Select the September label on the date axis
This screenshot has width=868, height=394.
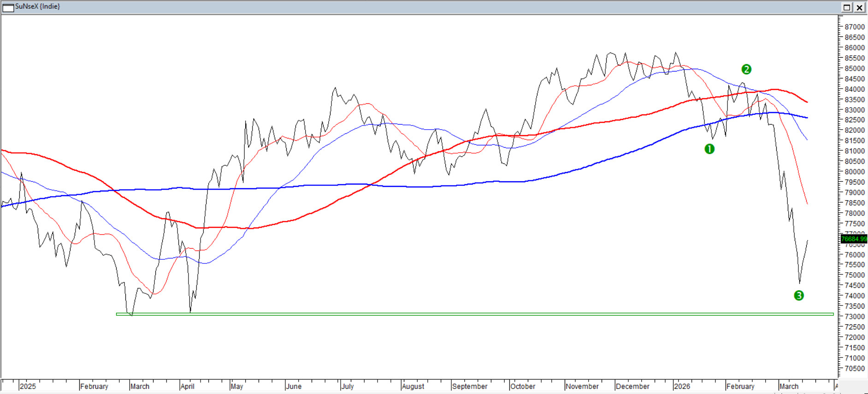(x=470, y=386)
